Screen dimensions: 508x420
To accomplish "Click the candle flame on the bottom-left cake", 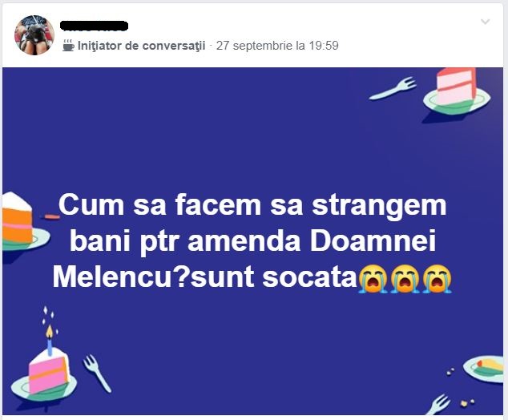I will (x=49, y=329).
